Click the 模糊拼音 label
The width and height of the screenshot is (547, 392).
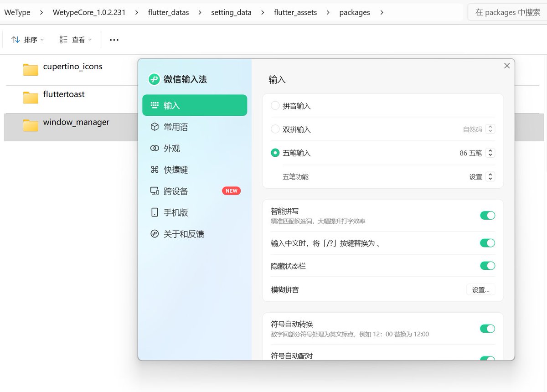pyautogui.click(x=285, y=289)
